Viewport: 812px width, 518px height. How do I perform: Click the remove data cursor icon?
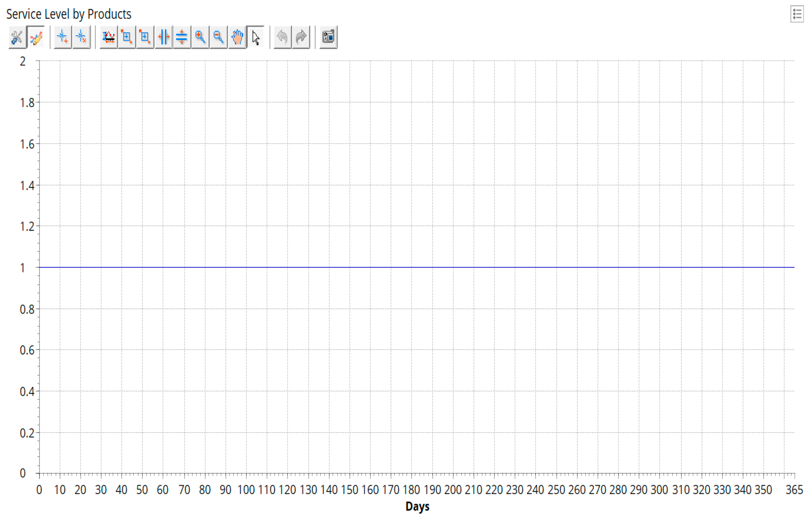(81, 37)
